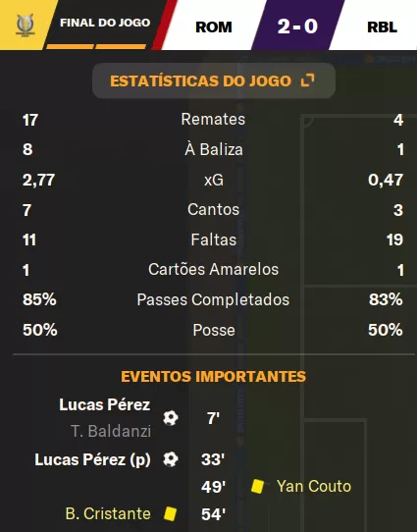Open booked player Yan Couto
Viewport: 417px width, 532px height.
(314, 486)
